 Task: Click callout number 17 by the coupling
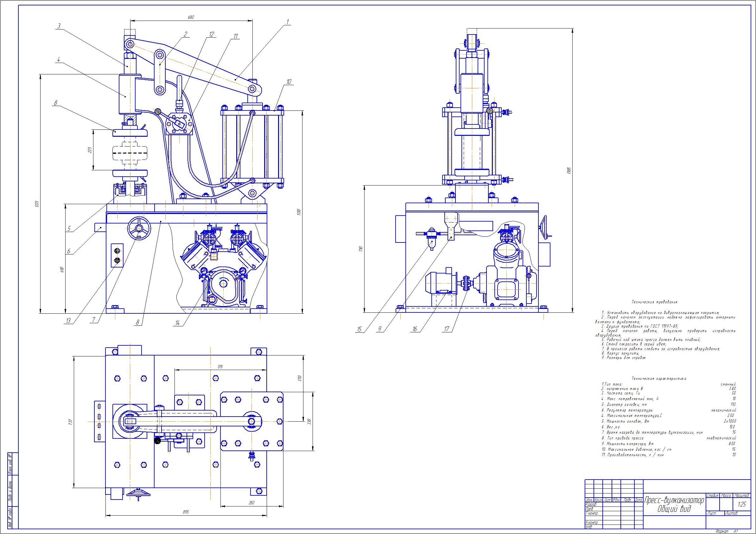click(x=447, y=329)
